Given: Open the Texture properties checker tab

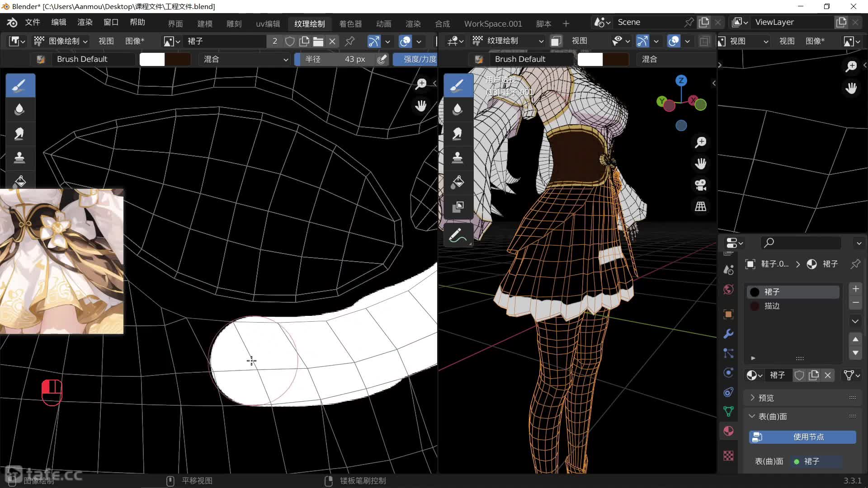Looking at the screenshot, I should [x=728, y=456].
